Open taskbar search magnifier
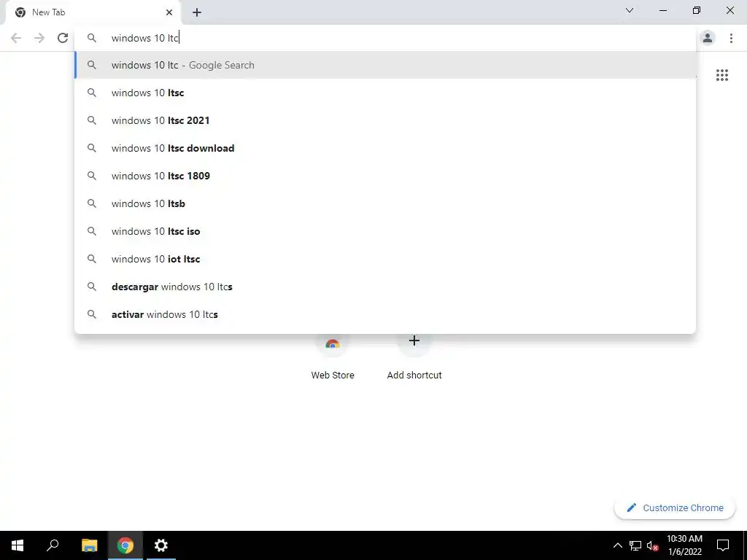The height and width of the screenshot is (560, 747). pyautogui.click(x=53, y=545)
